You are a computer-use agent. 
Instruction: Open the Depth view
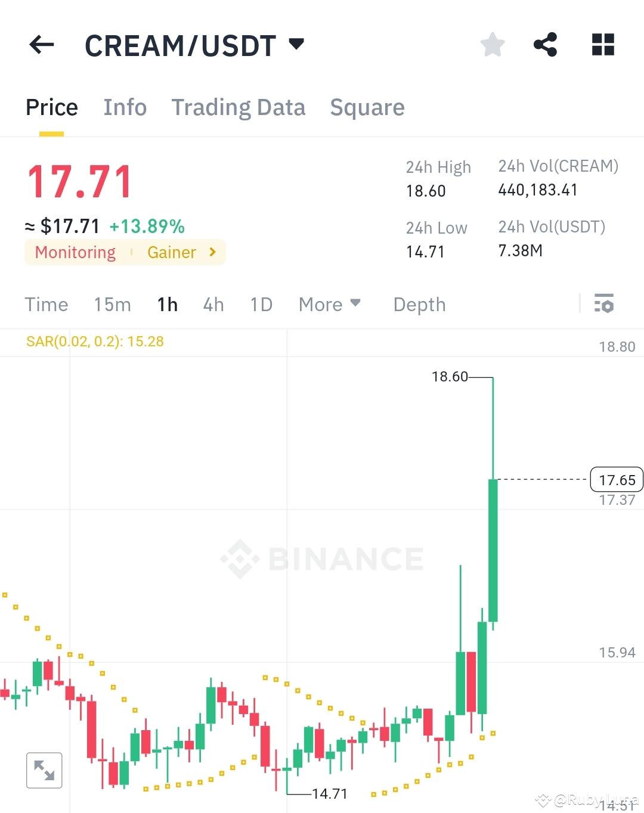pyautogui.click(x=419, y=304)
